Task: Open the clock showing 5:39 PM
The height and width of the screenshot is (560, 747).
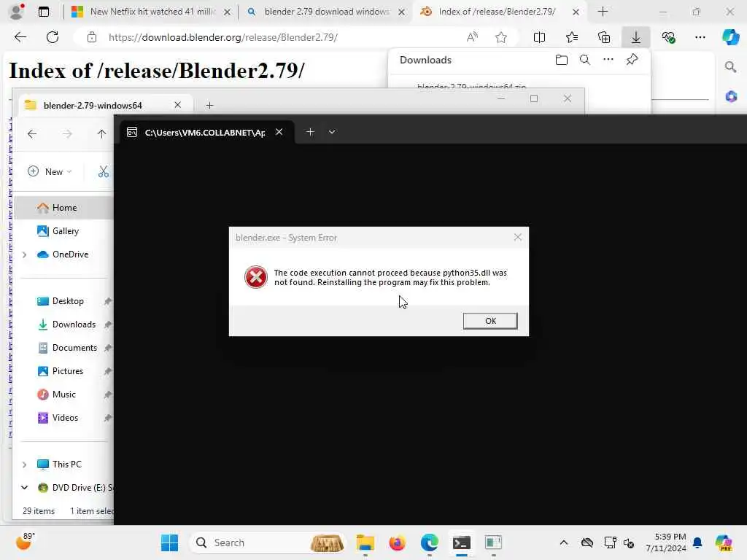Action: coord(665,542)
